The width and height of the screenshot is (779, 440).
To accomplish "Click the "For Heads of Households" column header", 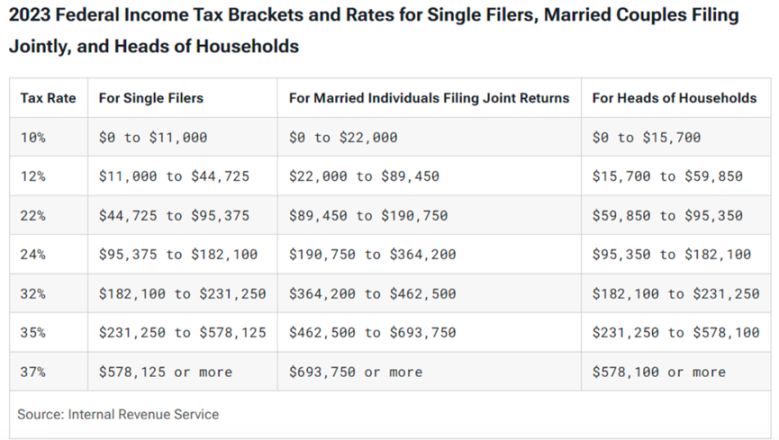I will 674,98.
